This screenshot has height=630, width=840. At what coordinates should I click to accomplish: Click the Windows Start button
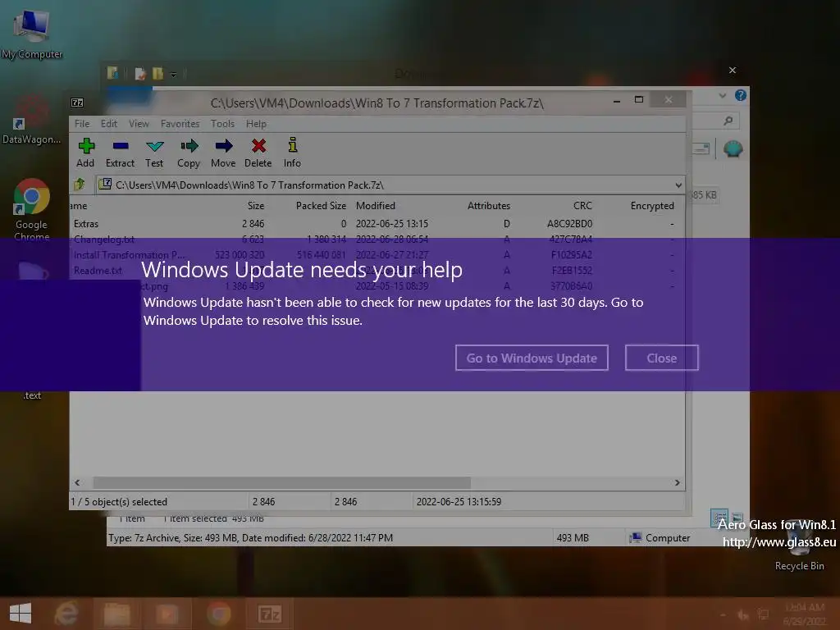pyautogui.click(x=21, y=614)
